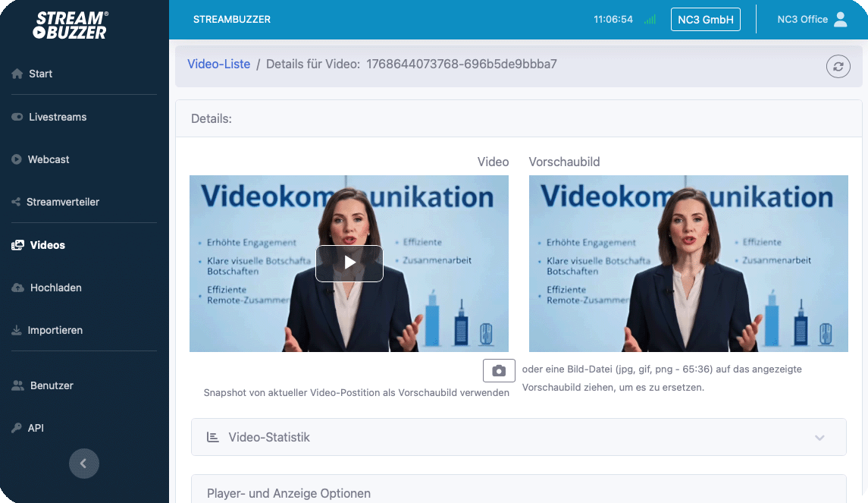This screenshot has height=503, width=868.
Task: Play the Videokommunikation video
Action: point(349,263)
